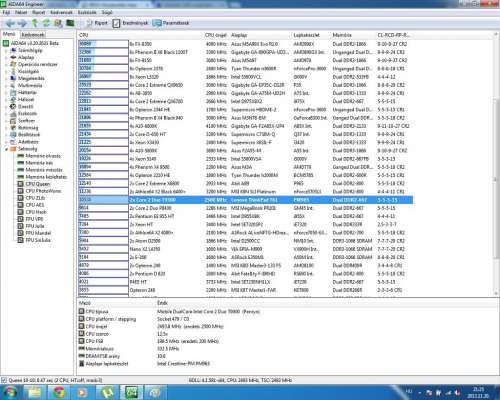Select the DirectX item icon in tree
500x400 pixels.
(13, 106)
